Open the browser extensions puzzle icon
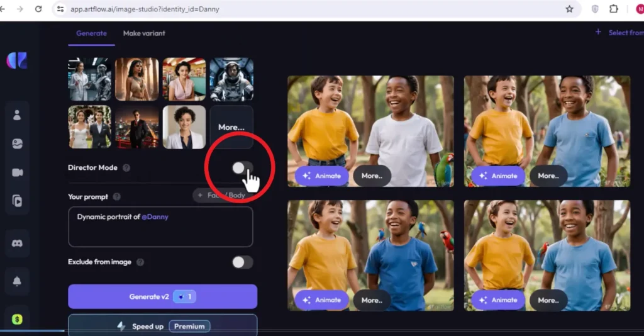 (614, 9)
